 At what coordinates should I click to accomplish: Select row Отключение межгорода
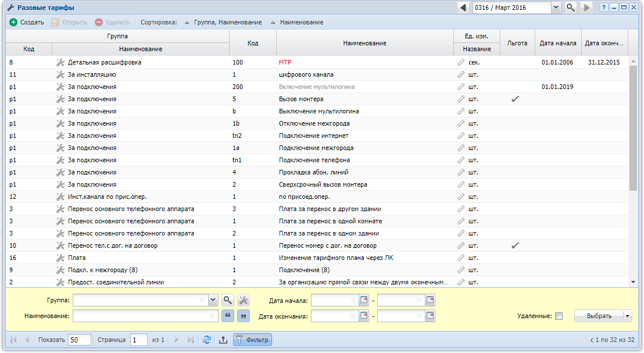[317, 123]
